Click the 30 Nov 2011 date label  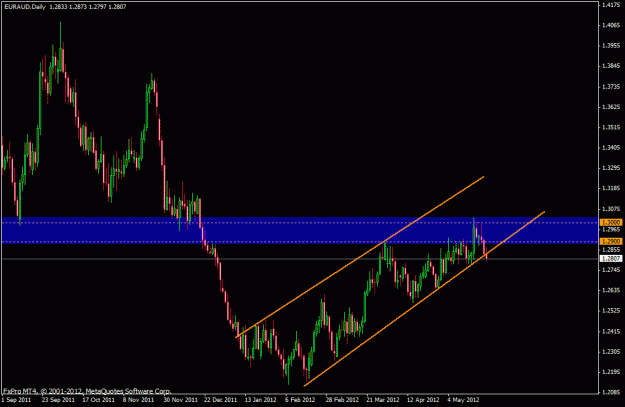[x=181, y=400]
